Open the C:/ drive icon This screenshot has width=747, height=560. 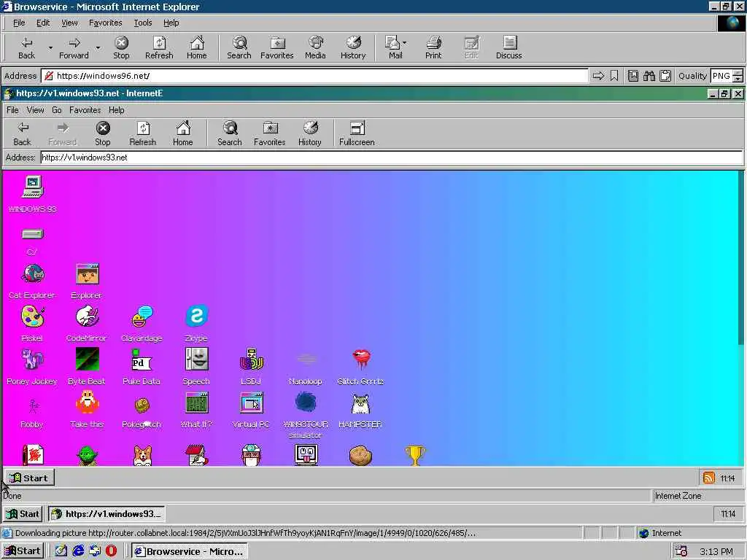pyautogui.click(x=32, y=234)
